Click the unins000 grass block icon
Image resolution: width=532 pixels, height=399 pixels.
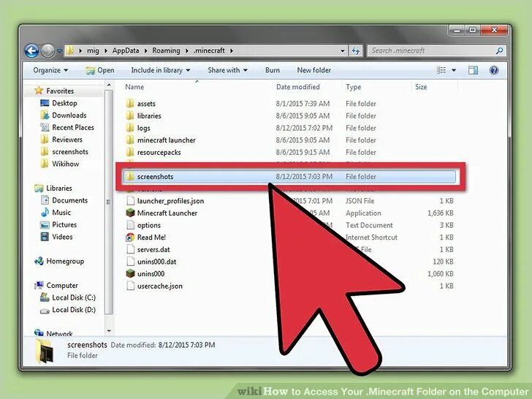[130, 273]
